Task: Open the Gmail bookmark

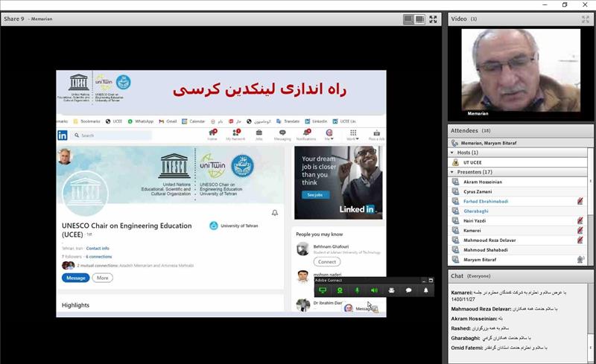Action: pyautogui.click(x=168, y=121)
